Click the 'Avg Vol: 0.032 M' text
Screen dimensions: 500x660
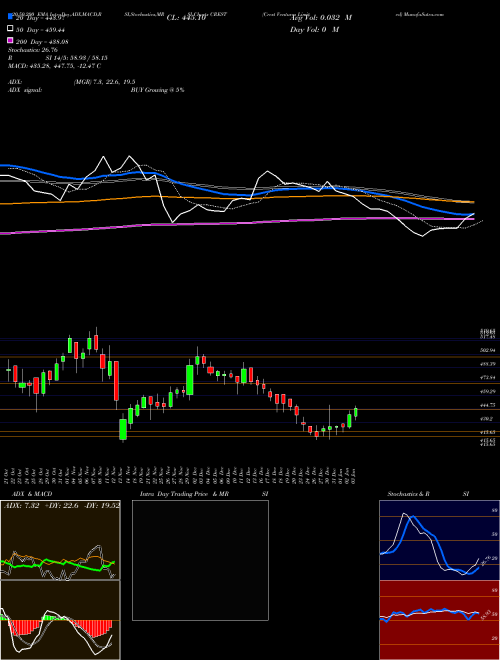[x=321, y=18]
